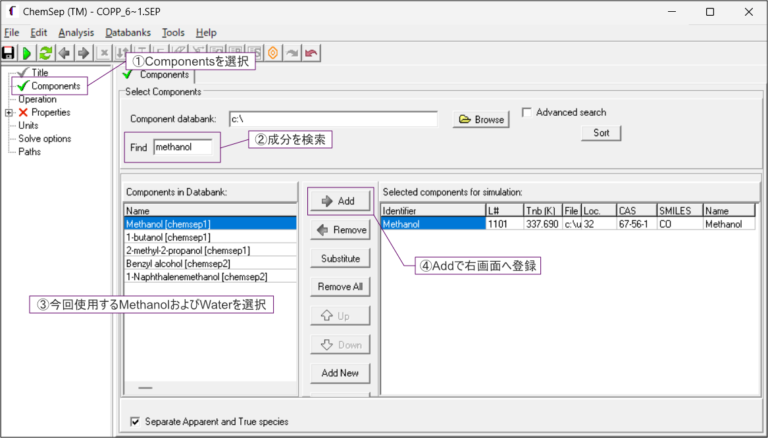
Task: Click the Name header in selected components table
Action: tap(729, 211)
